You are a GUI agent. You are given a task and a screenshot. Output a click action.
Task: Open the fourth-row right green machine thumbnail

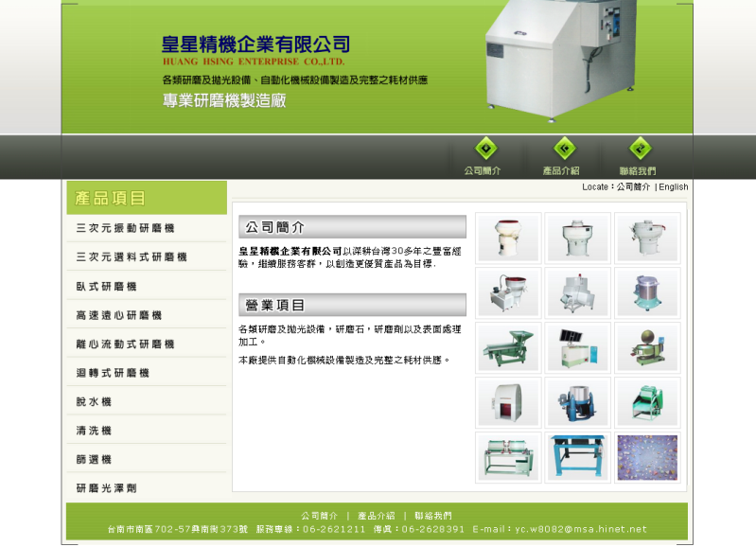pos(647,403)
